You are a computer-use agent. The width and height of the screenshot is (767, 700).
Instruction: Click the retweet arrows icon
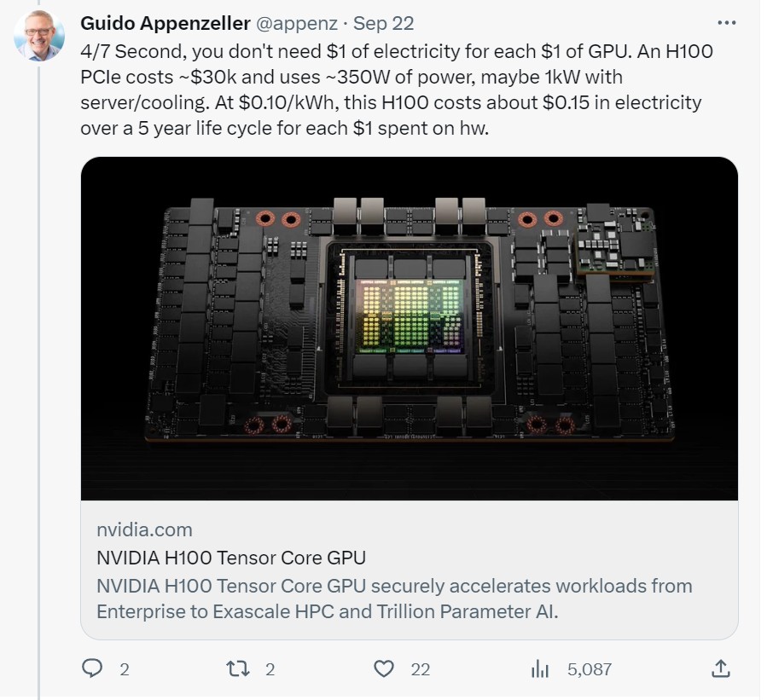coord(239,668)
